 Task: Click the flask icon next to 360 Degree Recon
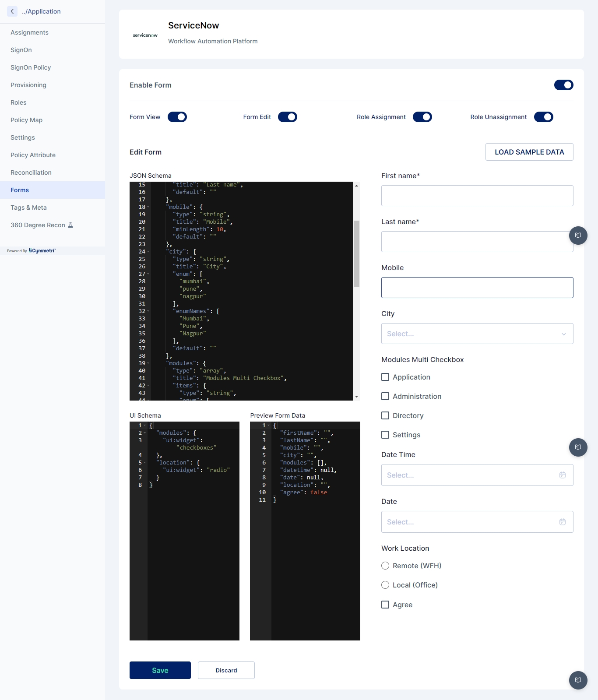(x=70, y=225)
